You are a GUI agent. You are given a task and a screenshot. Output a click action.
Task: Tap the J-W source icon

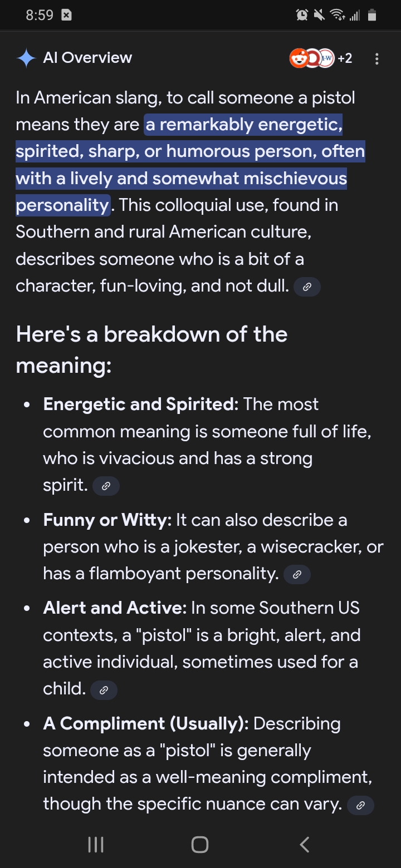(327, 58)
